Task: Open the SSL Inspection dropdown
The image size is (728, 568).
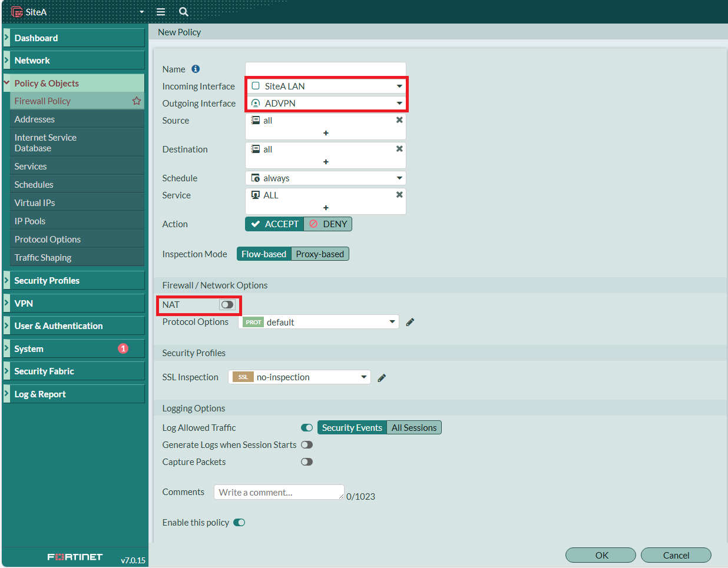Action: pyautogui.click(x=299, y=377)
